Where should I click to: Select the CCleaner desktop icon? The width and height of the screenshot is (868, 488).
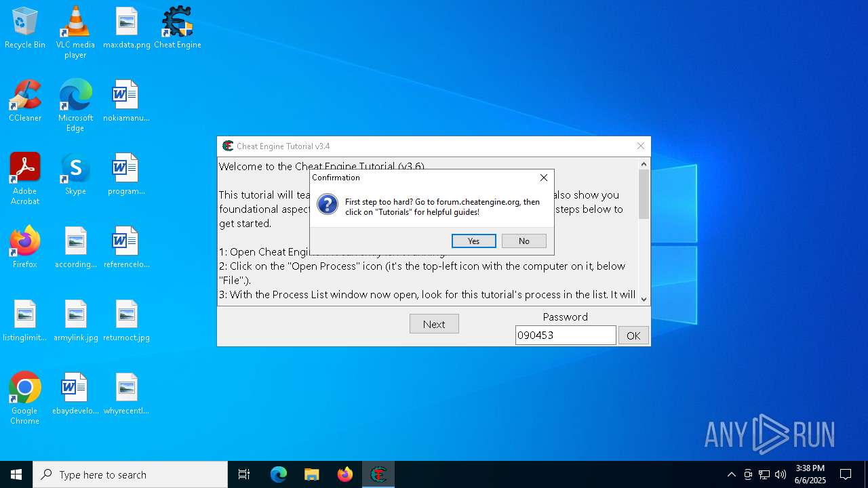coord(25,101)
